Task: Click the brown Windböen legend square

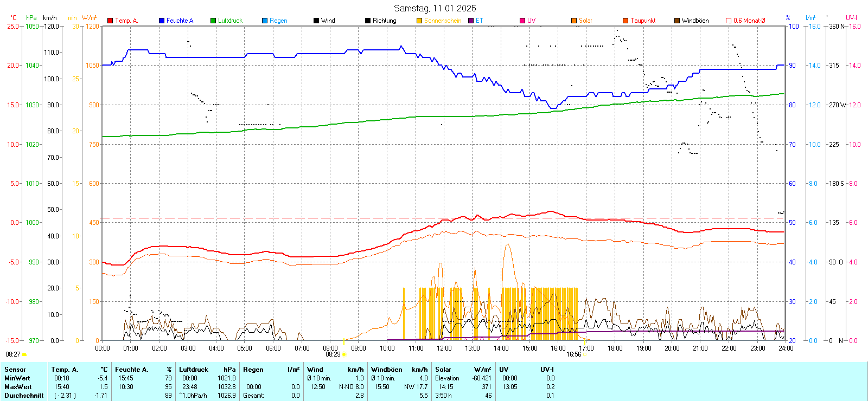Action: click(677, 21)
